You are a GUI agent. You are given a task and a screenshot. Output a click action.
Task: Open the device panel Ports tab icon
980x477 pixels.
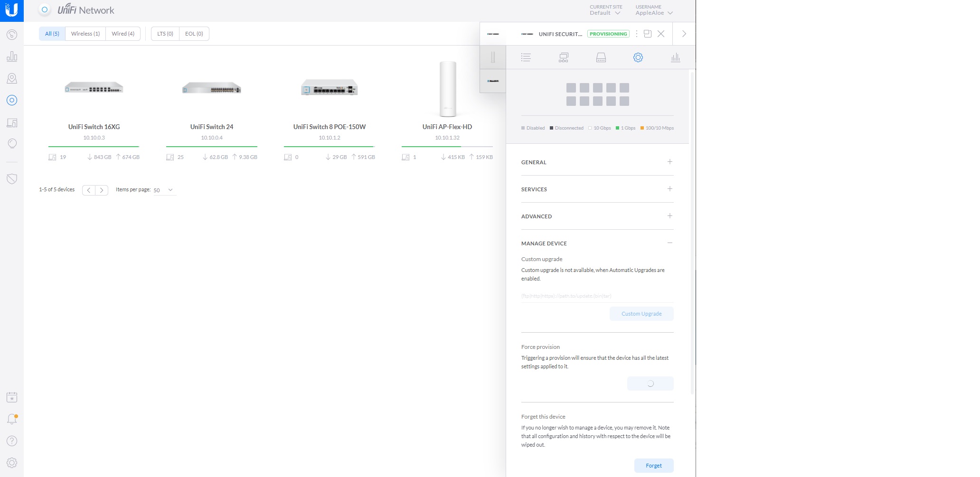point(601,57)
